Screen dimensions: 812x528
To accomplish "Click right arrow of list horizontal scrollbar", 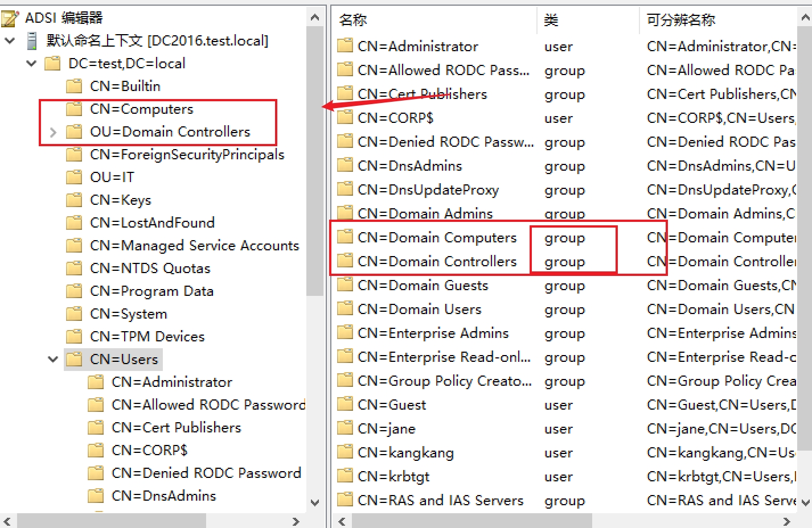I will [786, 521].
